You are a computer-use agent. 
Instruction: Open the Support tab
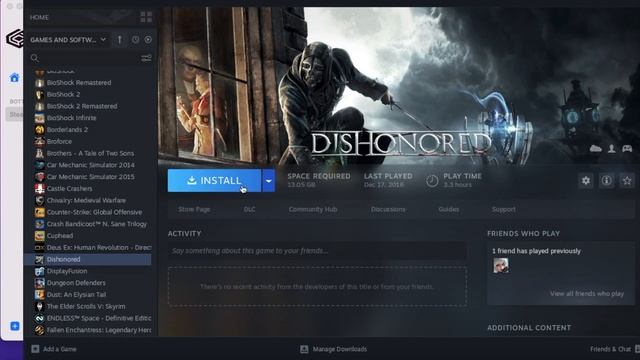(503, 209)
